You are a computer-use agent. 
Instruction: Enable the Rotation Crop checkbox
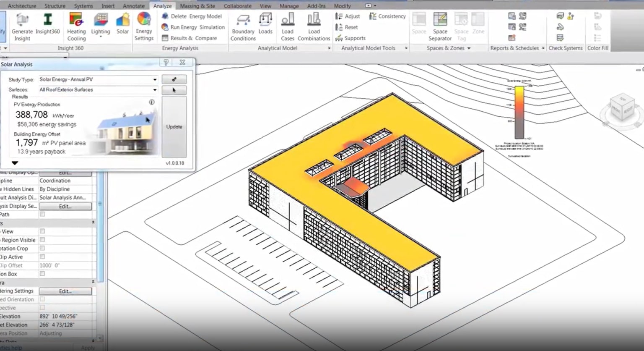click(x=42, y=248)
